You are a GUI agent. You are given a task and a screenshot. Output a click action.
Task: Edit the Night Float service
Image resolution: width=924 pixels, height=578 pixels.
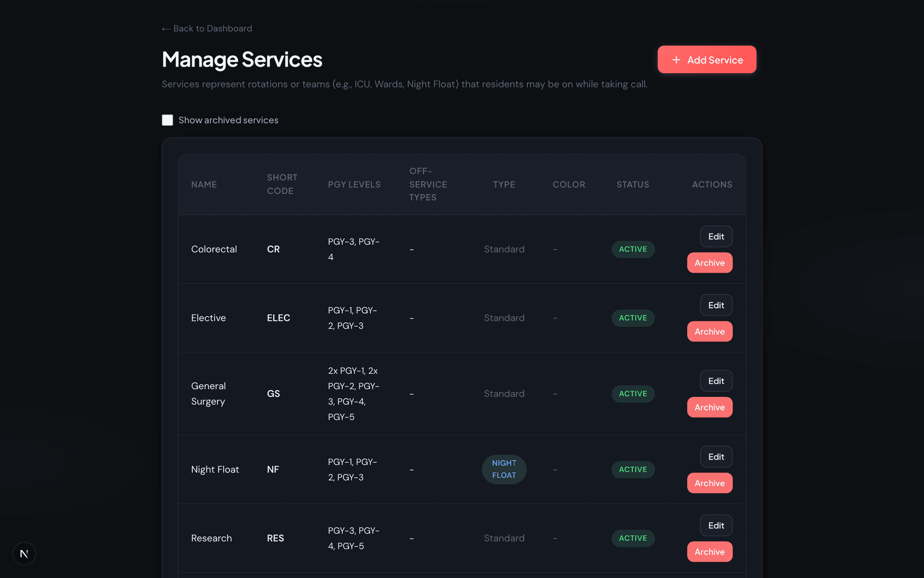(x=716, y=457)
